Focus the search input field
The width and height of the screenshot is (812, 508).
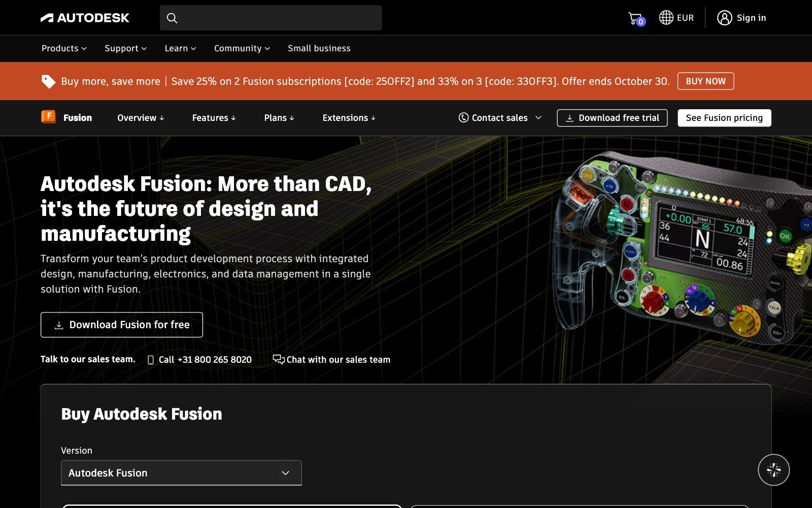[x=270, y=18]
